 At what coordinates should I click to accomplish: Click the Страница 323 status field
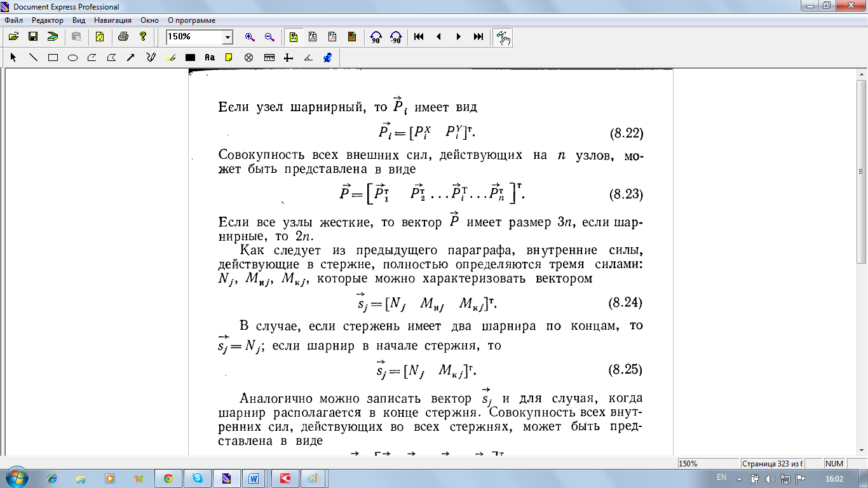pyautogui.click(x=773, y=464)
